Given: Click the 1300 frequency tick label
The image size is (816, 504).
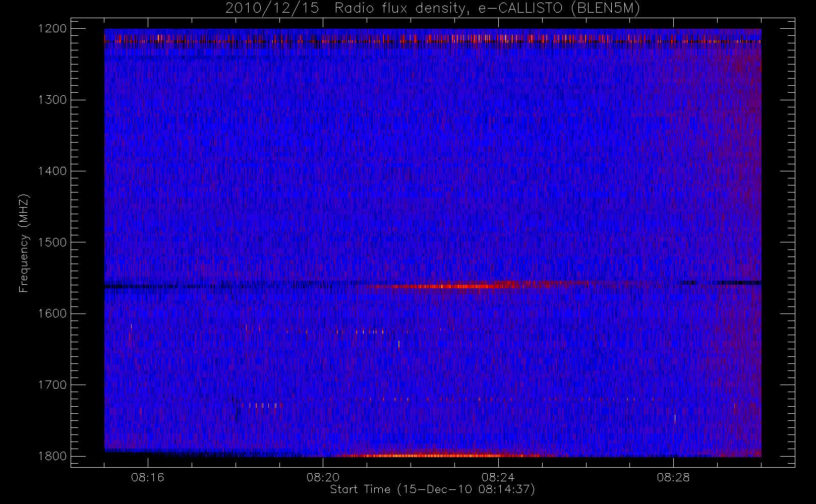Looking at the screenshot, I should 53,100.
